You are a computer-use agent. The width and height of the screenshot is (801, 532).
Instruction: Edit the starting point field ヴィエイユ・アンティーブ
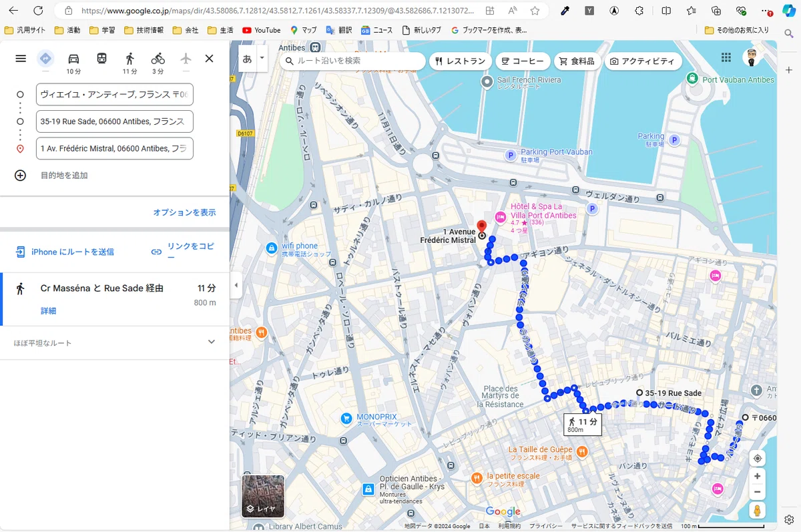point(115,95)
